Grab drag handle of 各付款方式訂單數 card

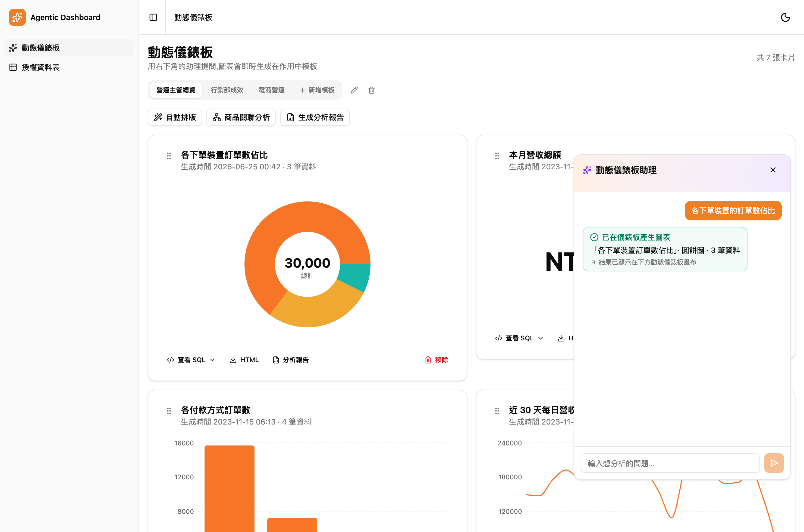point(169,411)
